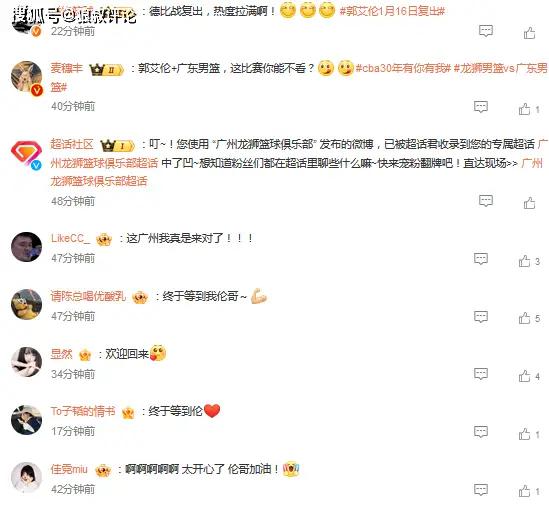The image size is (549, 508).
Task: Open To子韬的情书 username link
Action: (x=83, y=411)
